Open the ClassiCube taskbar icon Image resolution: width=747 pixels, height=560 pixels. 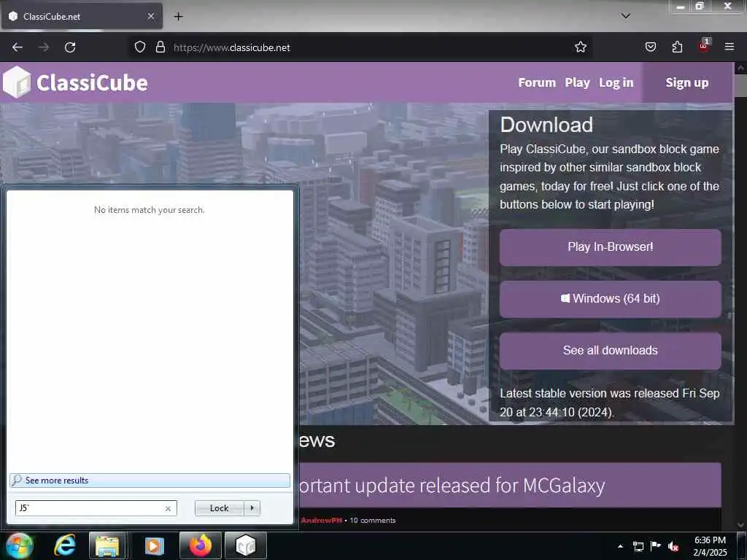(246, 545)
